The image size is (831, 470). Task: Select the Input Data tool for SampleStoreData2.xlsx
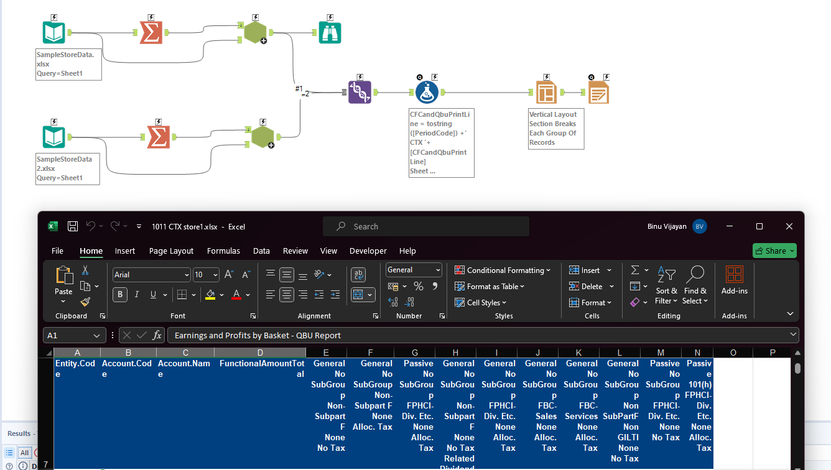54,137
